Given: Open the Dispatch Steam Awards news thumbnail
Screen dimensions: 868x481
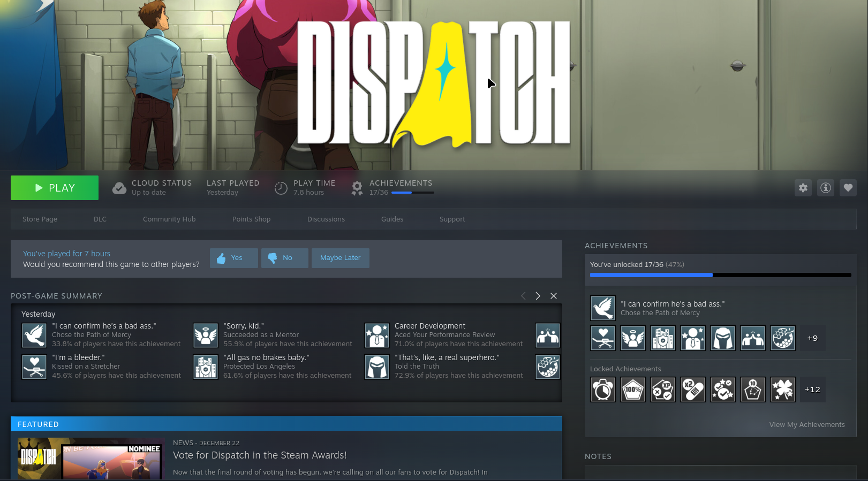Looking at the screenshot, I should tap(92, 459).
